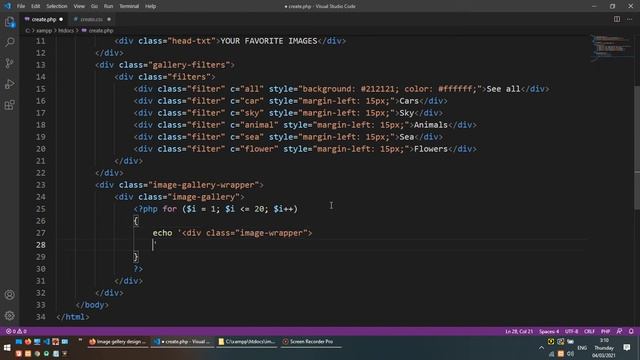Open the Accounts menu icon
The height and width of the screenshot is (360, 640).
point(10,295)
